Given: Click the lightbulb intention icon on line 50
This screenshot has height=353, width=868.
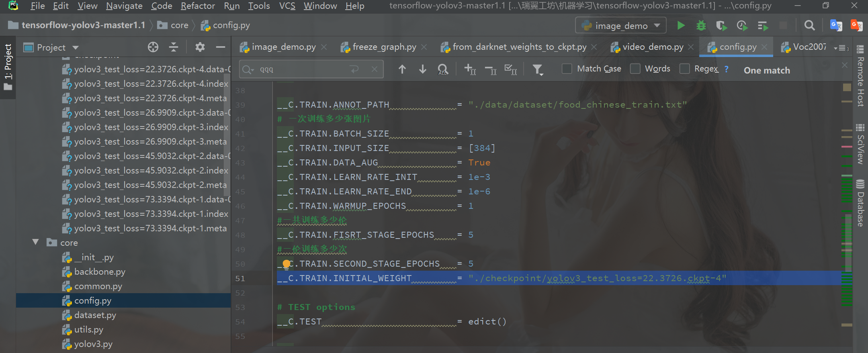Looking at the screenshot, I should click(286, 264).
